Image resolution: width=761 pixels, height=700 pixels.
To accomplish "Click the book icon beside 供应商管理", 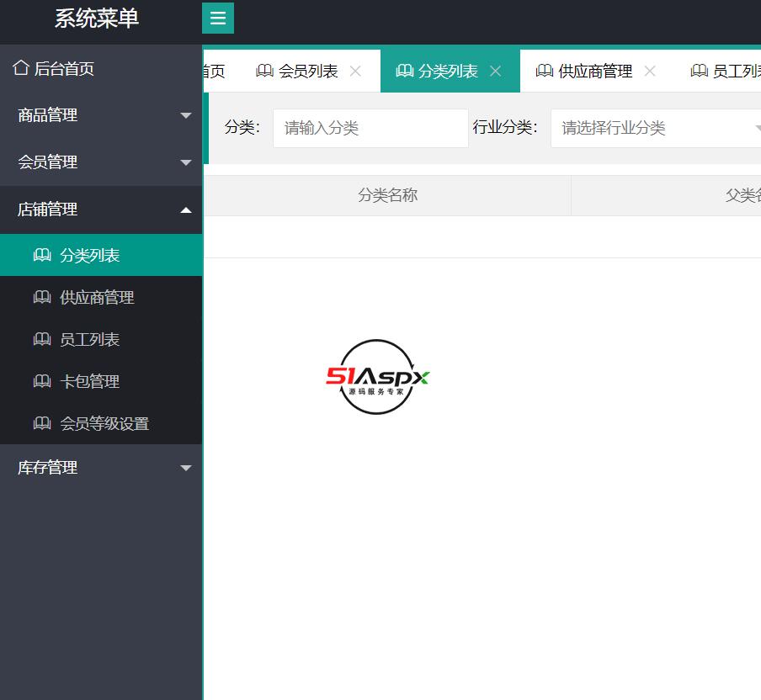I will (x=42, y=297).
